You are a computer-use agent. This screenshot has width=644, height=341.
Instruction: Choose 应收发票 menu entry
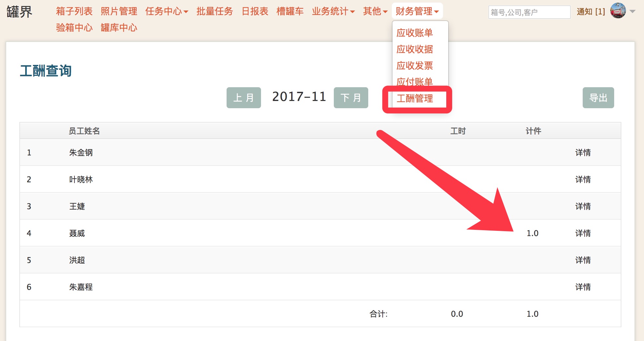[x=414, y=66]
